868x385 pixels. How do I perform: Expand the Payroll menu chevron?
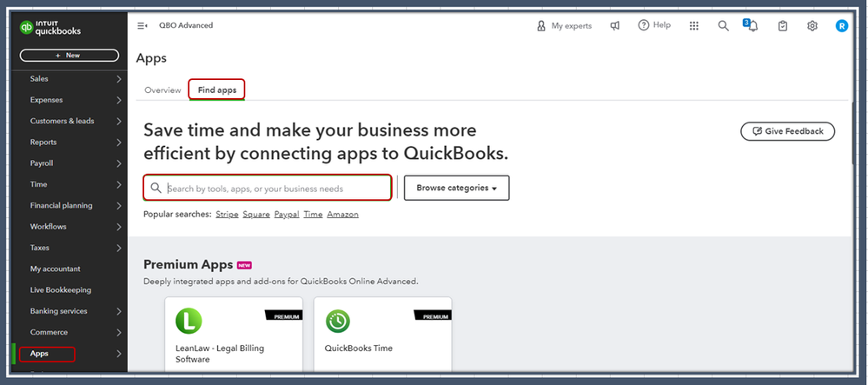click(118, 163)
